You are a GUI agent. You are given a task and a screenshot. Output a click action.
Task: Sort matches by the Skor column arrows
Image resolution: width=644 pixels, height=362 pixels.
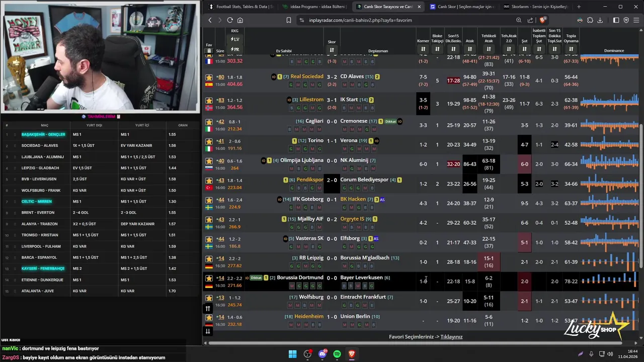tap(332, 50)
